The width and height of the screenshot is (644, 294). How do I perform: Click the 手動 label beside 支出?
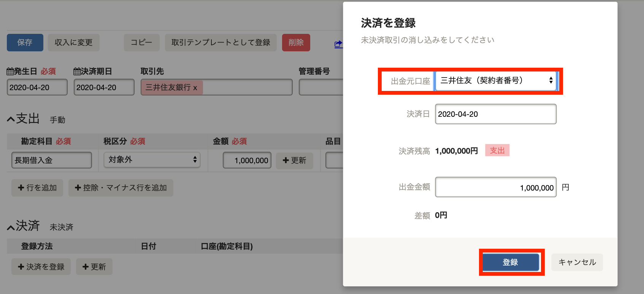coord(58,120)
